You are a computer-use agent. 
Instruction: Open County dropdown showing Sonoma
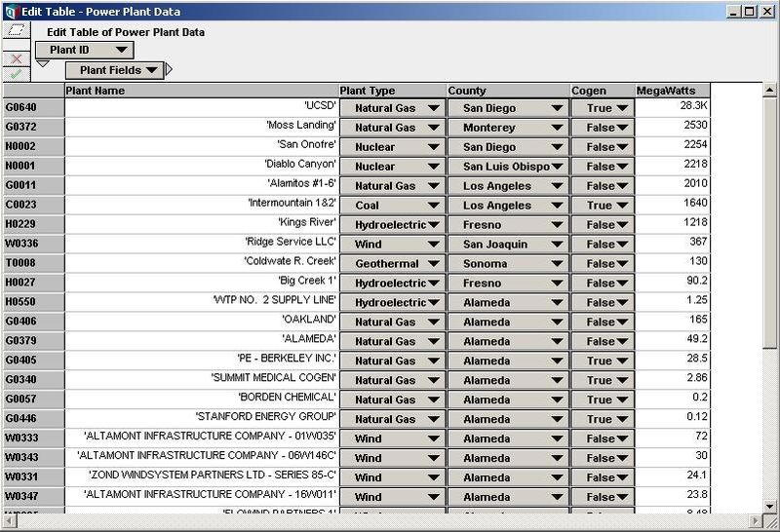pos(508,263)
